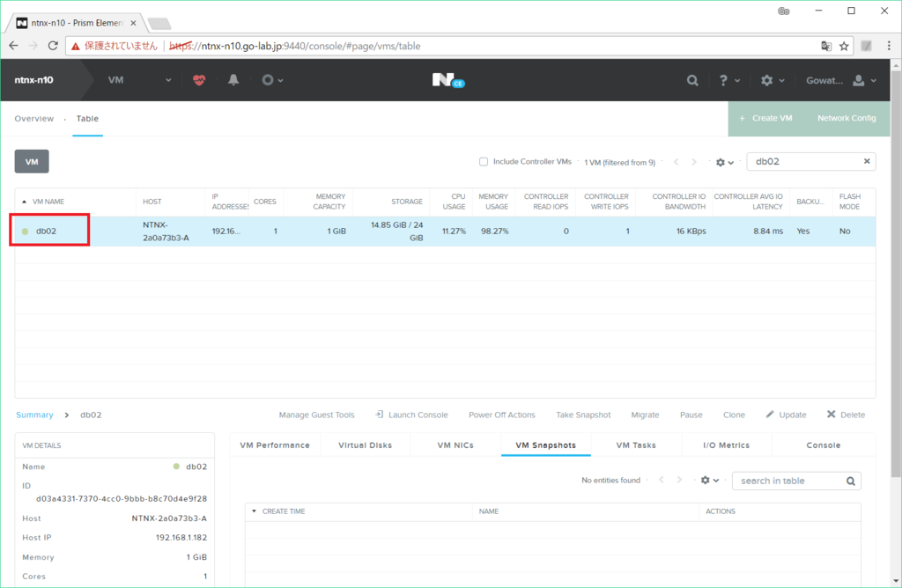Select the VM Snapshots tab

546,445
